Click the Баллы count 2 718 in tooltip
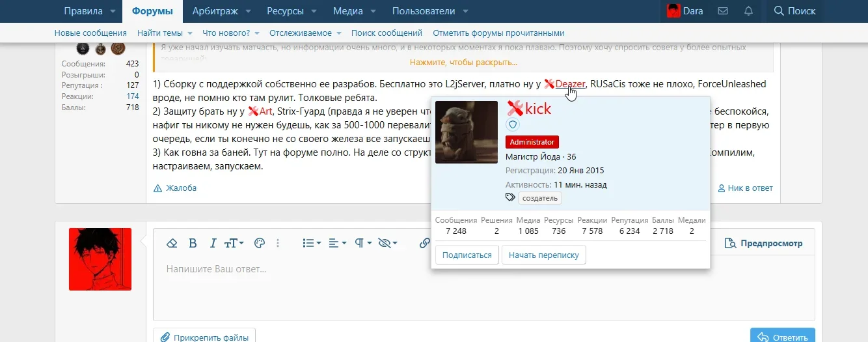Image resolution: width=868 pixels, height=342 pixels. (x=663, y=231)
